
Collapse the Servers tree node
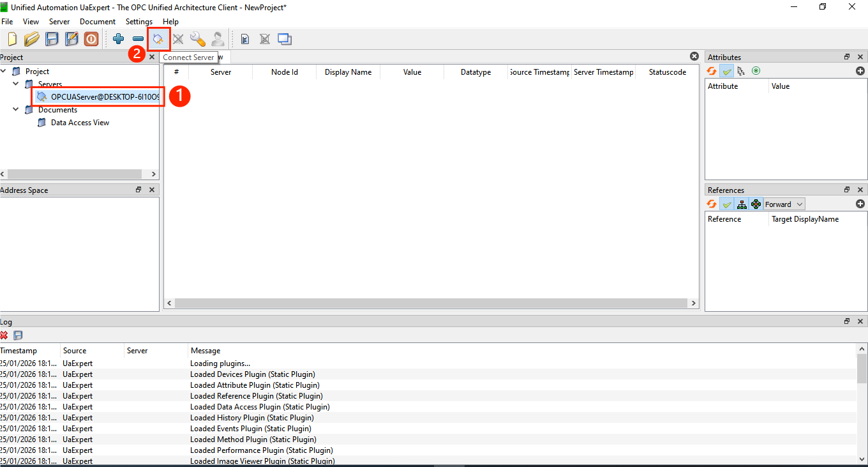[x=16, y=84]
